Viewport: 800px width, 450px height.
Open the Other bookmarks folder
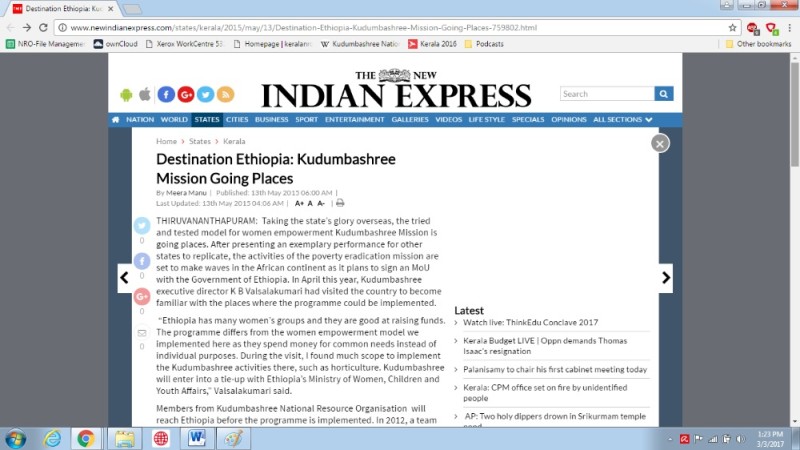[x=758, y=44]
